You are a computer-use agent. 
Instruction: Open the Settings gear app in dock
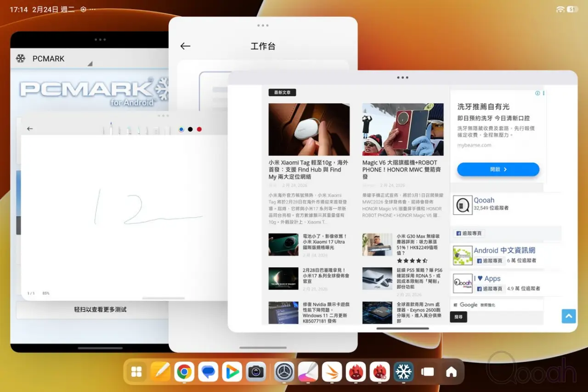(x=284, y=372)
